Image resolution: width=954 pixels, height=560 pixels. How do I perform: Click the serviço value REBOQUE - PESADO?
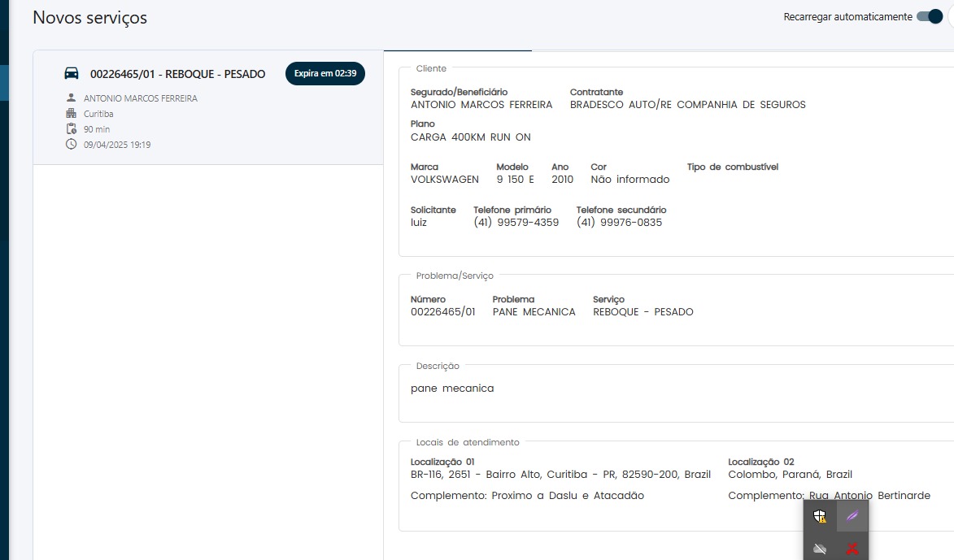pyautogui.click(x=643, y=312)
